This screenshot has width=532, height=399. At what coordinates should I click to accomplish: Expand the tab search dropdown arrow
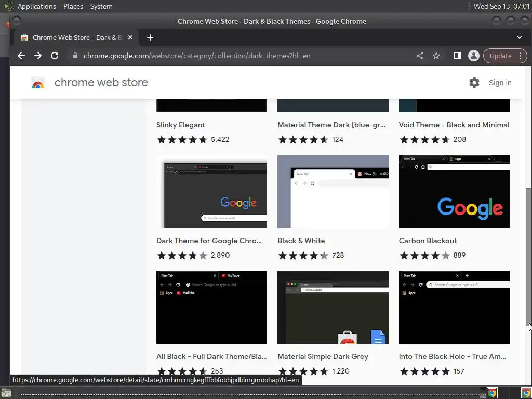520,37
